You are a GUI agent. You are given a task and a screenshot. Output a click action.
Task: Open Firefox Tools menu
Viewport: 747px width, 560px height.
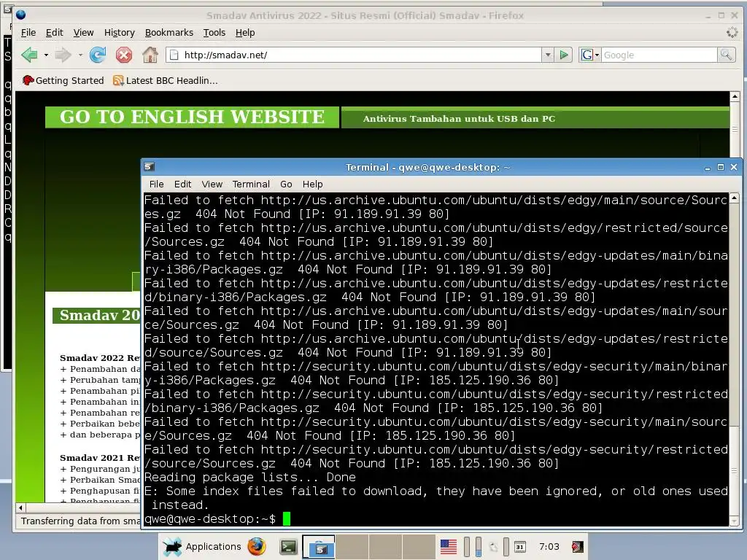pyautogui.click(x=214, y=32)
